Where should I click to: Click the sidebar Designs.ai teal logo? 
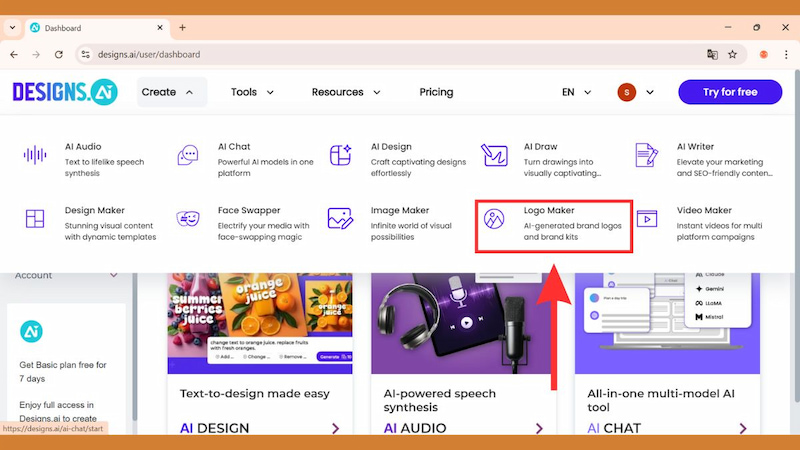tap(31, 332)
